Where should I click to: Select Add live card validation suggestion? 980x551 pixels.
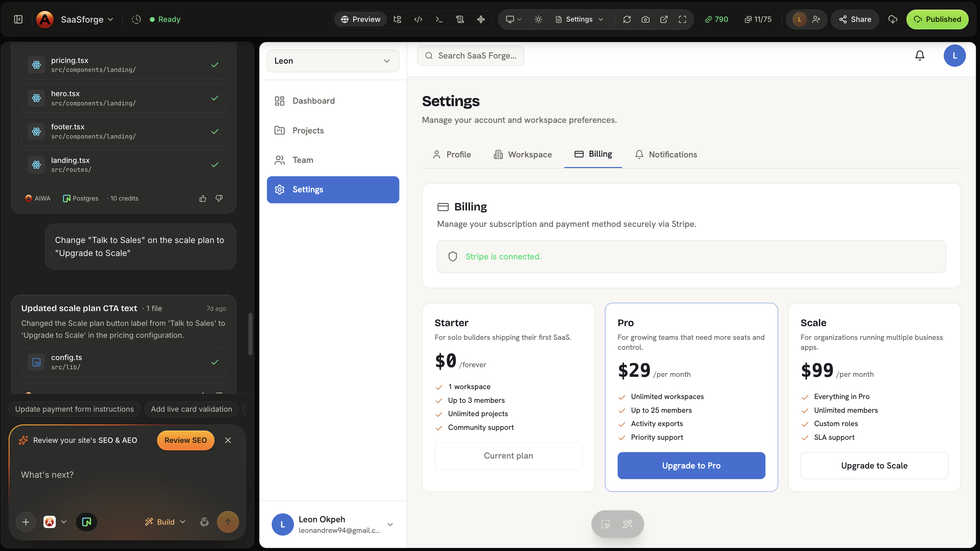click(191, 409)
